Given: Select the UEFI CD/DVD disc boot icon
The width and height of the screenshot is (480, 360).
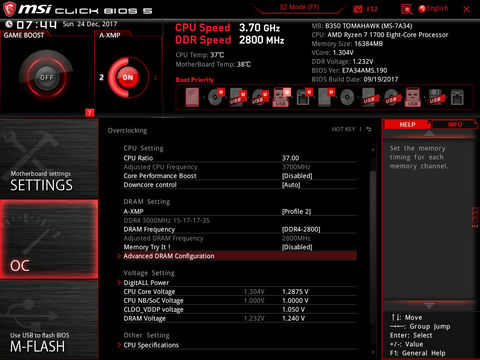Looking at the screenshot, I should click(216, 97).
